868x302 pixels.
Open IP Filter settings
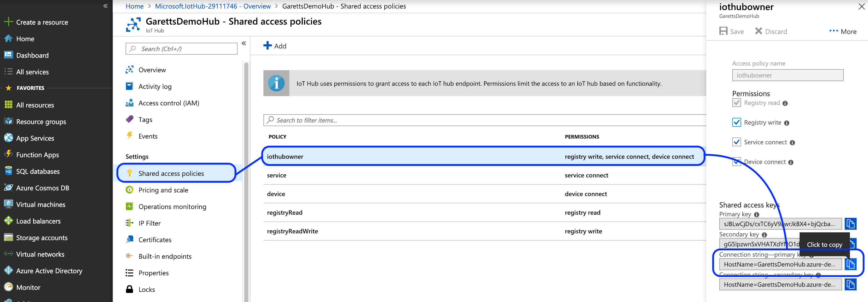pos(149,223)
